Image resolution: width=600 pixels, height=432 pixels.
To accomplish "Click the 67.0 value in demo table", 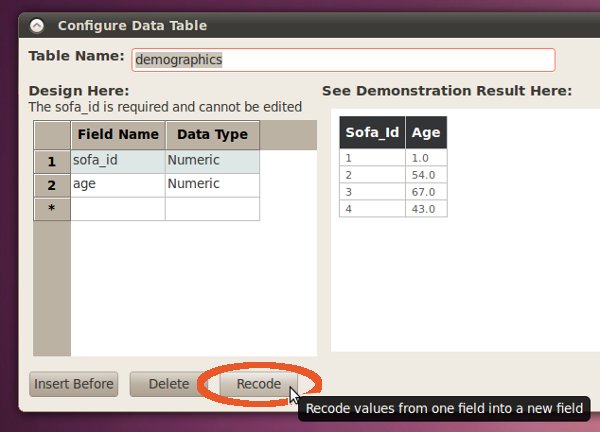I will click(x=426, y=192).
